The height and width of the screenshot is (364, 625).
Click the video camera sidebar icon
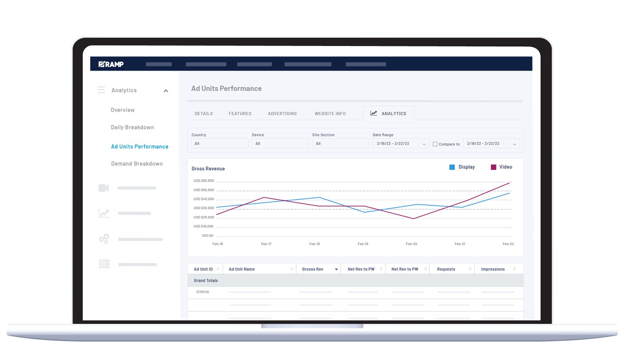pyautogui.click(x=104, y=188)
